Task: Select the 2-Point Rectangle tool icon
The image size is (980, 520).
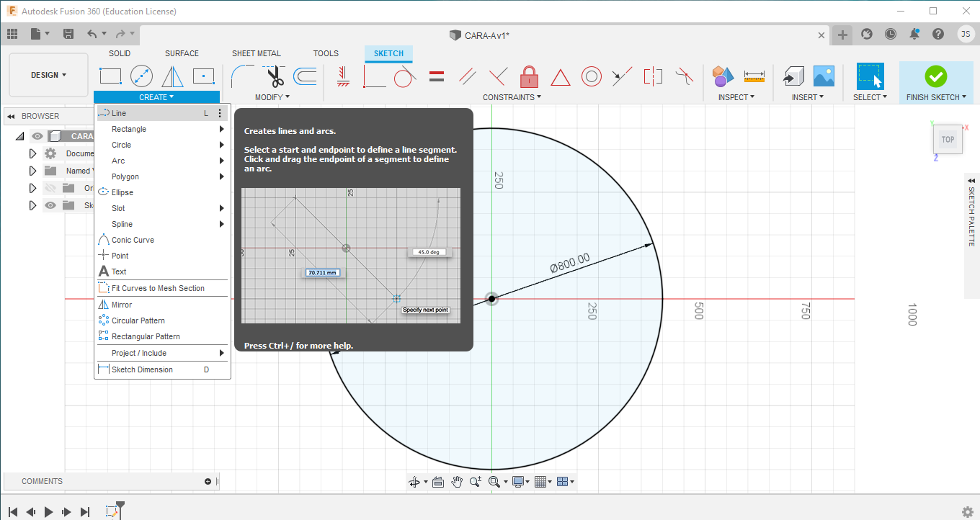Action: pyautogui.click(x=110, y=76)
